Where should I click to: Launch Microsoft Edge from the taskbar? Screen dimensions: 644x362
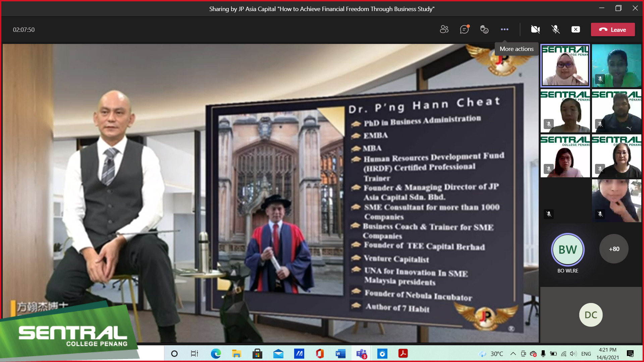tap(216, 354)
